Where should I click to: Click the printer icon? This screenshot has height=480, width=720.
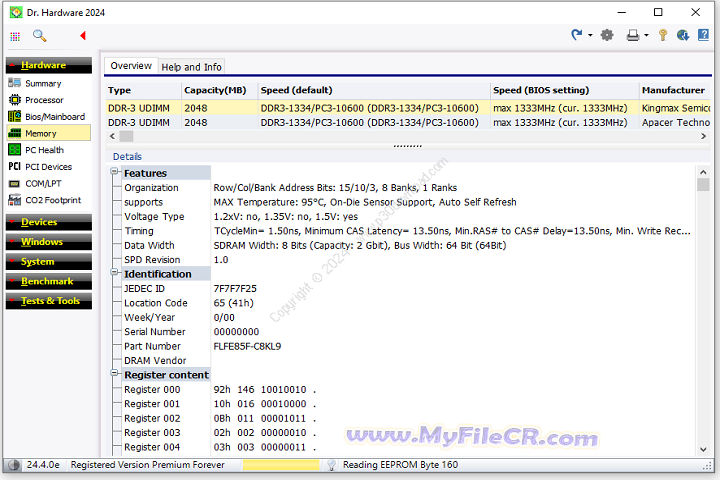click(x=633, y=35)
